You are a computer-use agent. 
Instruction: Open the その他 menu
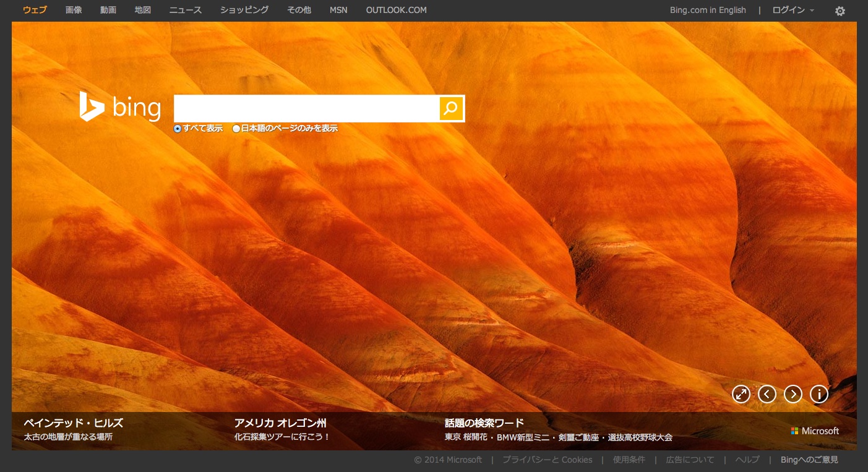click(x=299, y=10)
